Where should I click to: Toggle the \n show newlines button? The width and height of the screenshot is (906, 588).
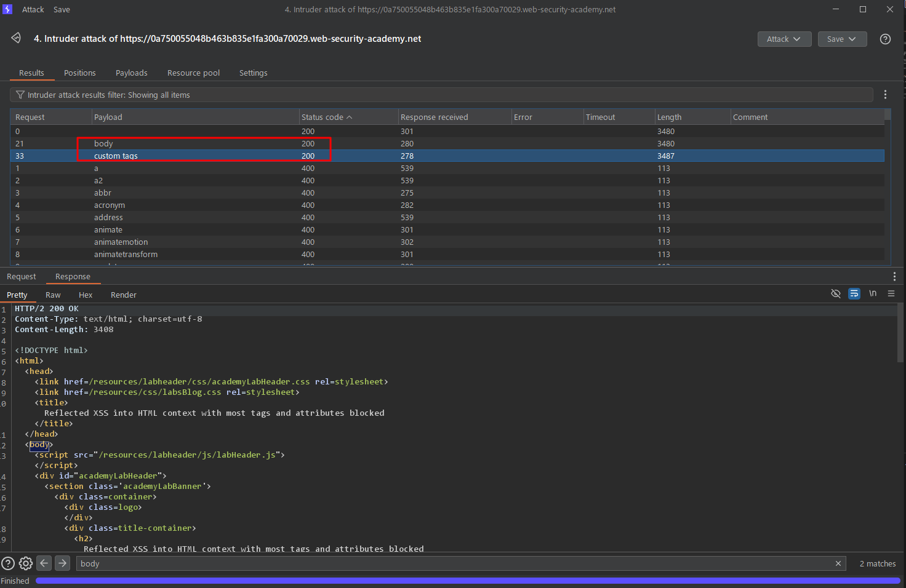[872, 293]
